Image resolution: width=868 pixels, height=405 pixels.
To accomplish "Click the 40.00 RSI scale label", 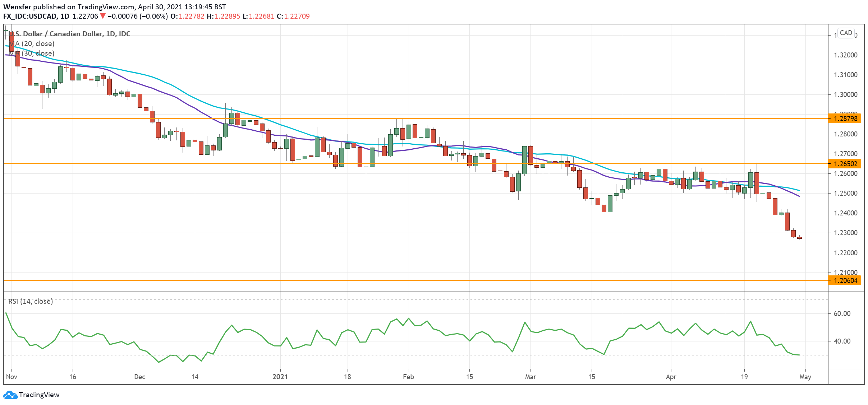I will point(842,341).
